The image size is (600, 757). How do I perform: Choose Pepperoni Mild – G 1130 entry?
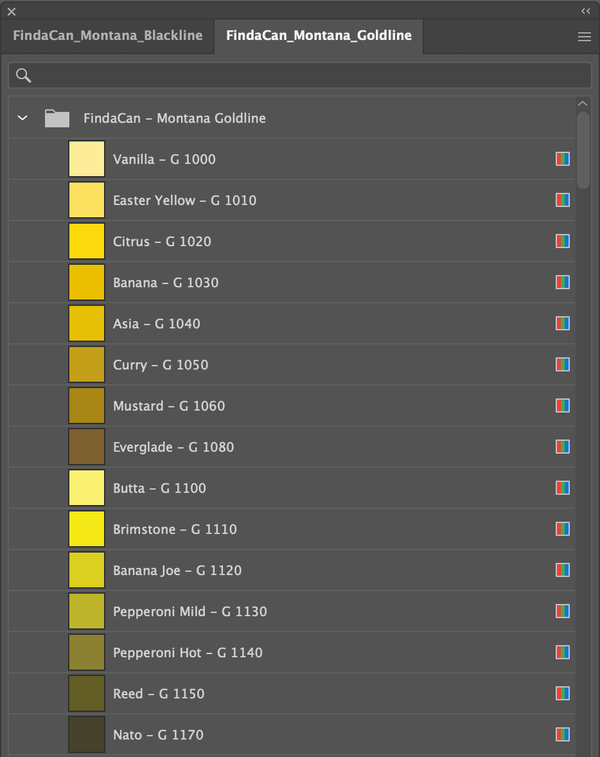click(189, 611)
